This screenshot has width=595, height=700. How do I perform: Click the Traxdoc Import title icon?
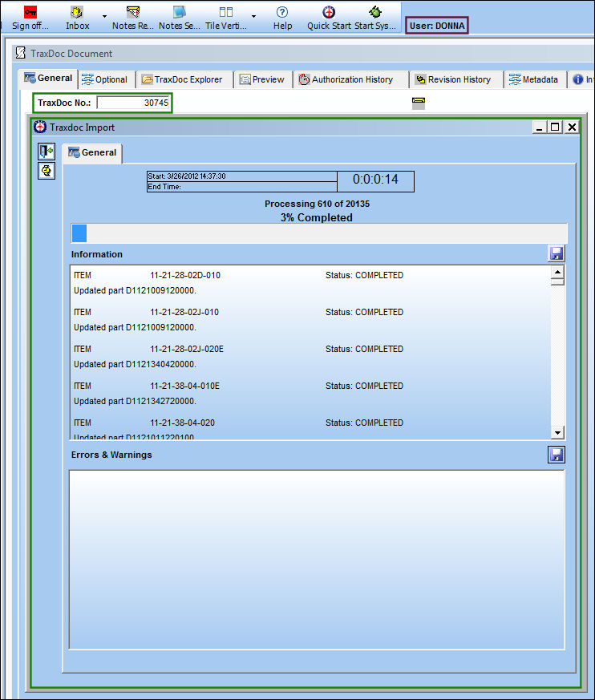tap(40, 127)
